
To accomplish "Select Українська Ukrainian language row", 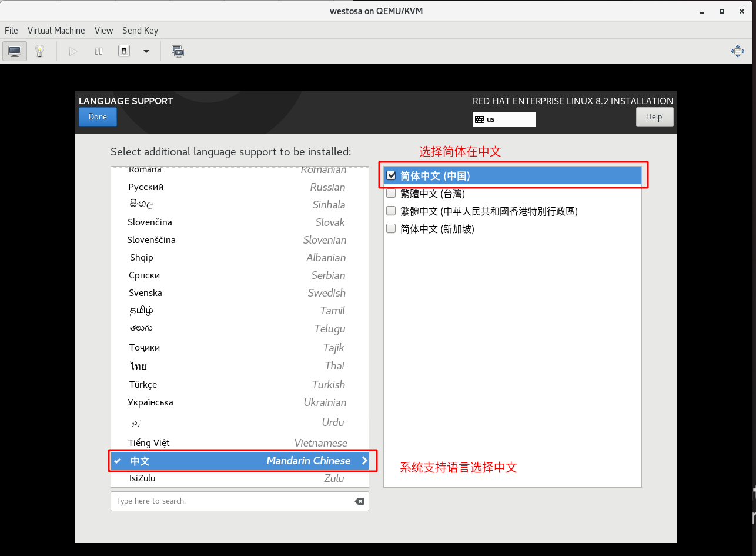I will point(240,402).
